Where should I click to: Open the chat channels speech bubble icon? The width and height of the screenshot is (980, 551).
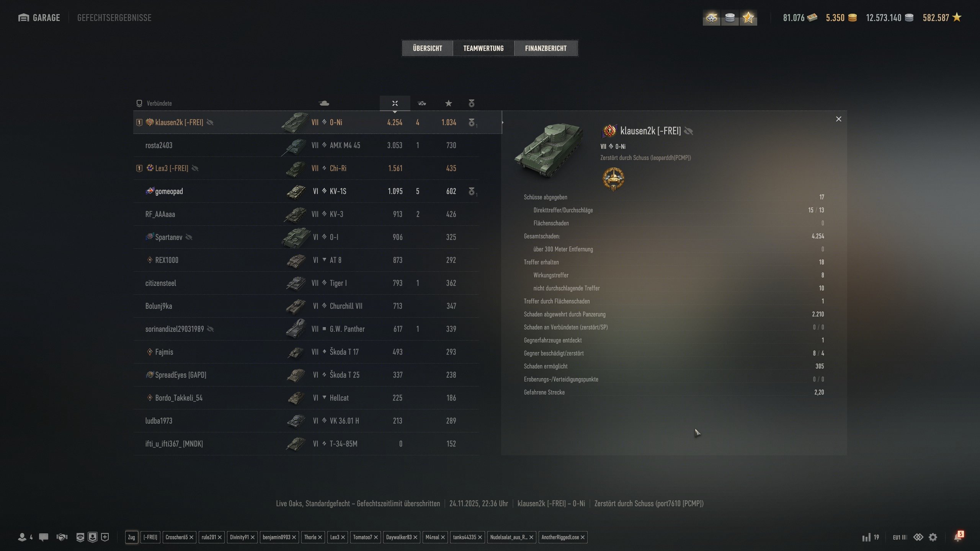pos(44,537)
